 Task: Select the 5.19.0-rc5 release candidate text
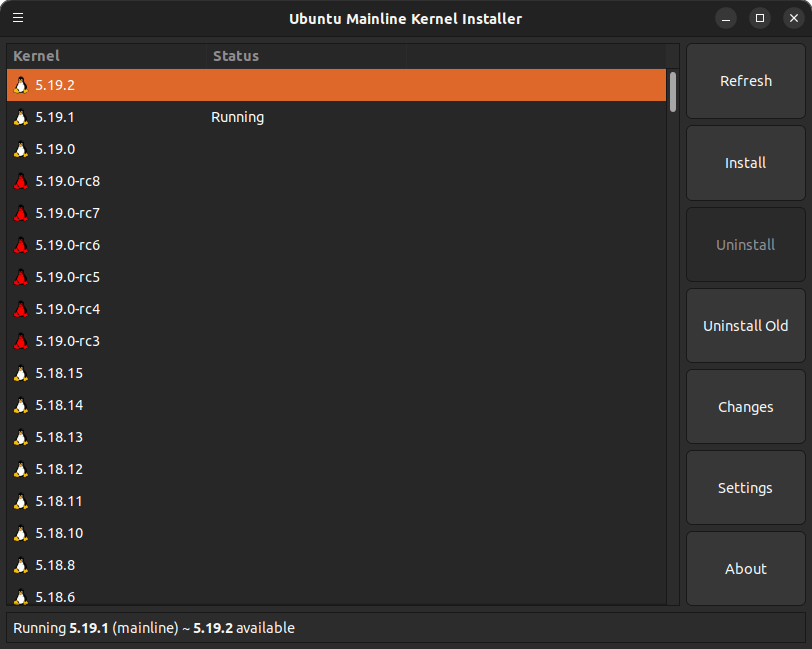coord(68,277)
